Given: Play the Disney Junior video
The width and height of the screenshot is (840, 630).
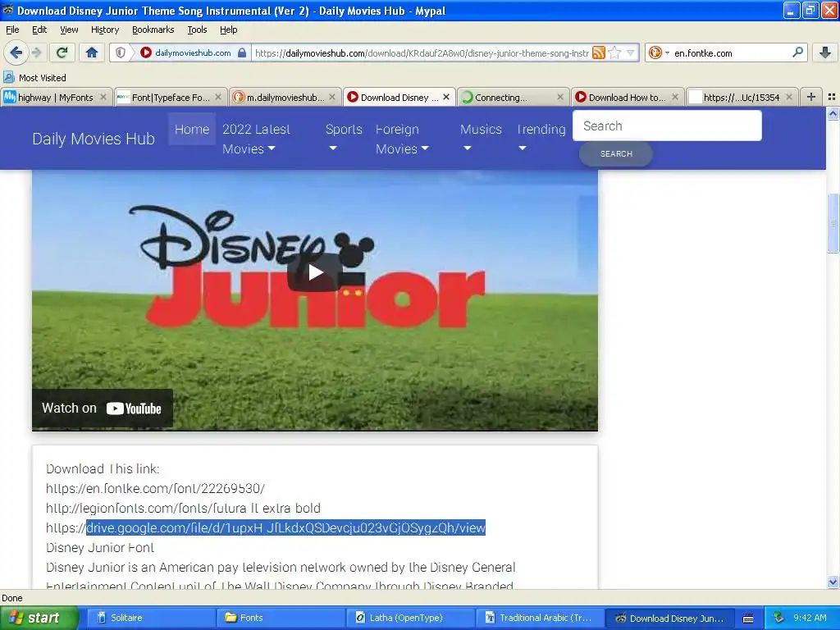Looking at the screenshot, I should [315, 272].
